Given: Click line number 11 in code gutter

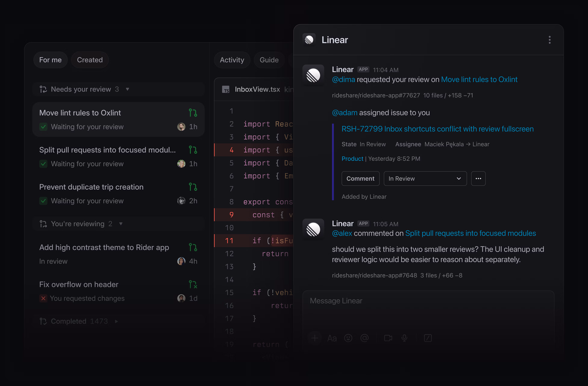Looking at the screenshot, I should coord(229,241).
